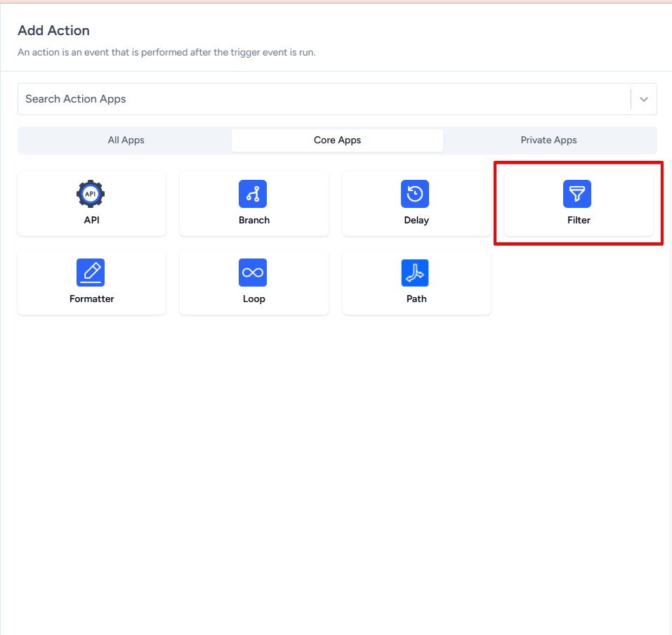Open the Private Apps tab

coord(548,140)
